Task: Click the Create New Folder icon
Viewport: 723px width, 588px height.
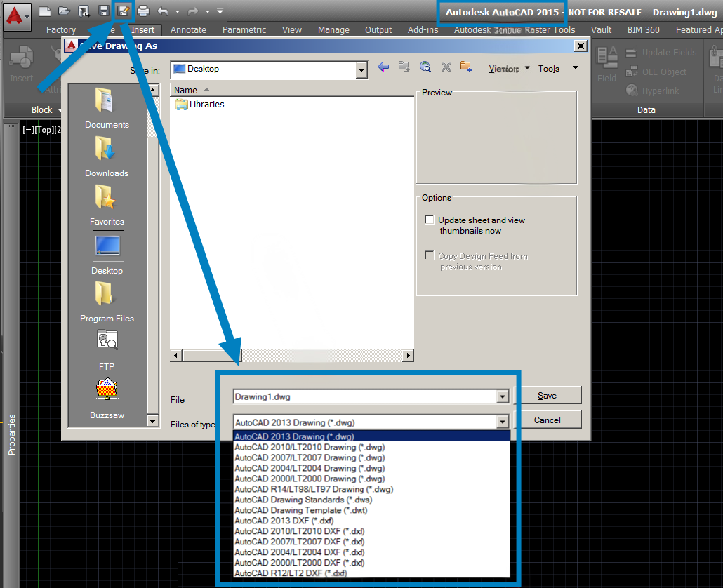Action: click(466, 67)
